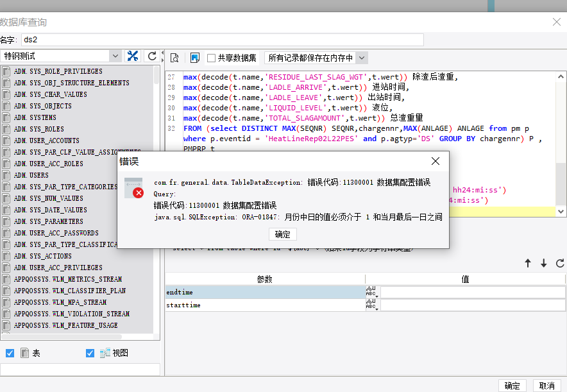Select table ADM.SYS_CHAR_VALUES

click(x=50, y=94)
